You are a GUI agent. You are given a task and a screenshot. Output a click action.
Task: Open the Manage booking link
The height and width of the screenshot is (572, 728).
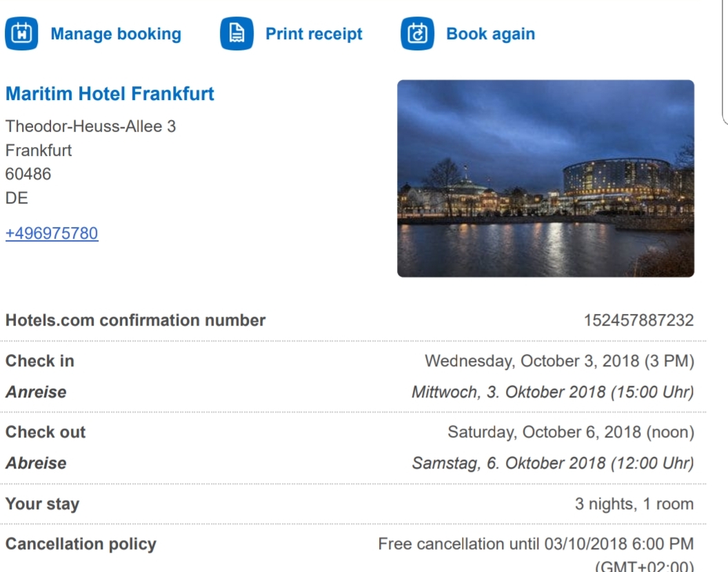[116, 34]
